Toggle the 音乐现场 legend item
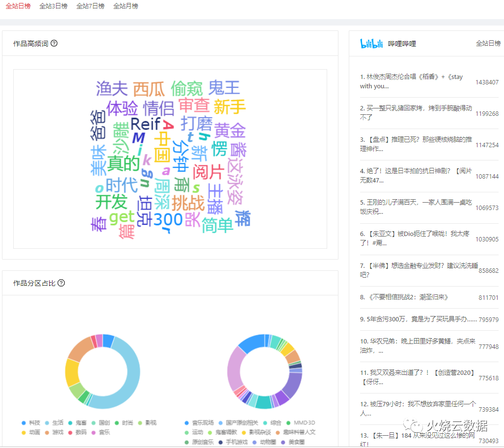The height and width of the screenshot is (448, 504). [x=199, y=422]
